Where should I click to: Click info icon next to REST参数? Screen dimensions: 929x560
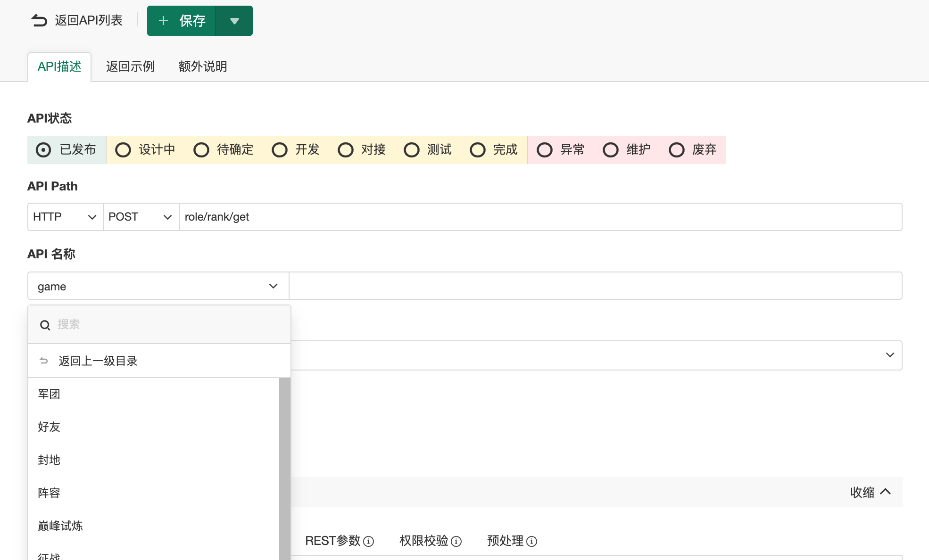369,541
